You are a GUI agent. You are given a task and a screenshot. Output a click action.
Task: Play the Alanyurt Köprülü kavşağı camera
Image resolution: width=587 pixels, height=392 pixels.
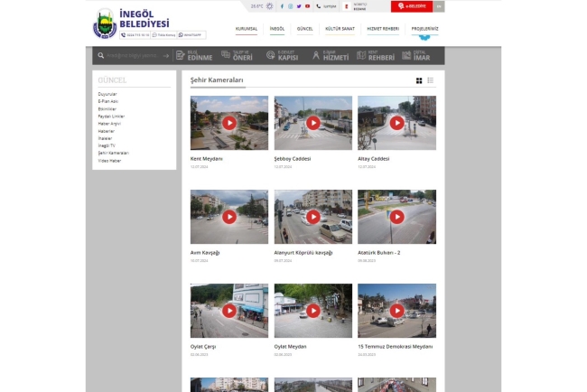(313, 217)
